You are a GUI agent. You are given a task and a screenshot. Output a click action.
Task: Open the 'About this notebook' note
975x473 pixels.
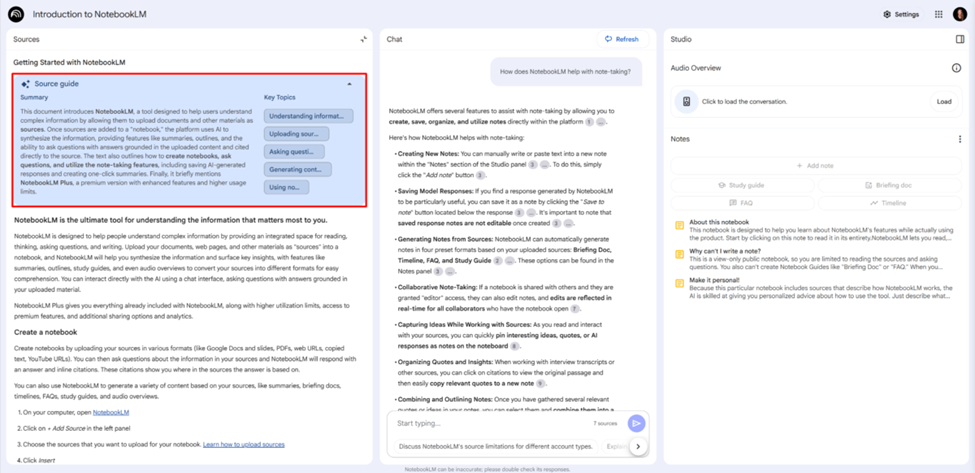(x=718, y=222)
